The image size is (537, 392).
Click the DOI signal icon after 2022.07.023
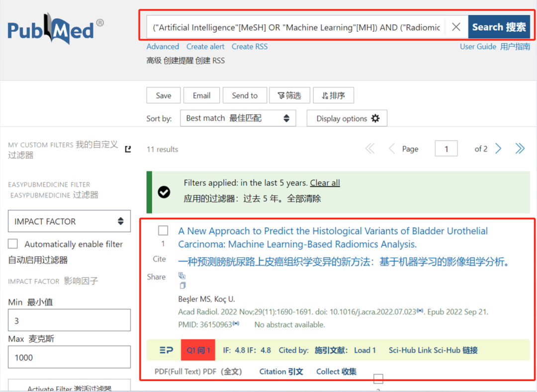pyautogui.click(x=420, y=311)
